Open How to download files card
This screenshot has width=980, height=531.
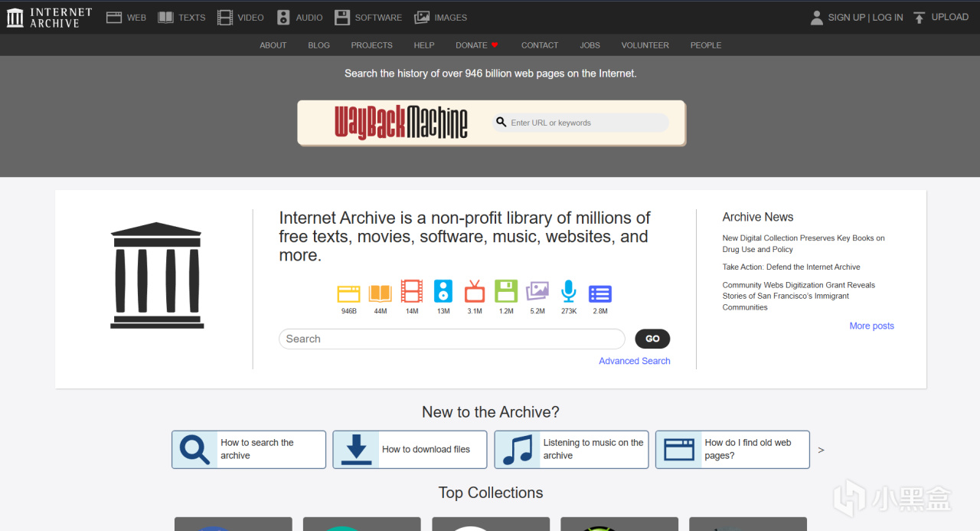pyautogui.click(x=410, y=450)
